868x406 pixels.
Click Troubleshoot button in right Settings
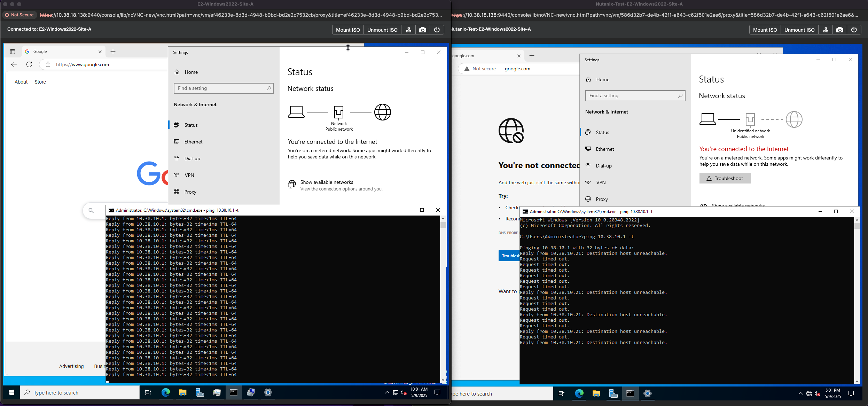pyautogui.click(x=725, y=178)
